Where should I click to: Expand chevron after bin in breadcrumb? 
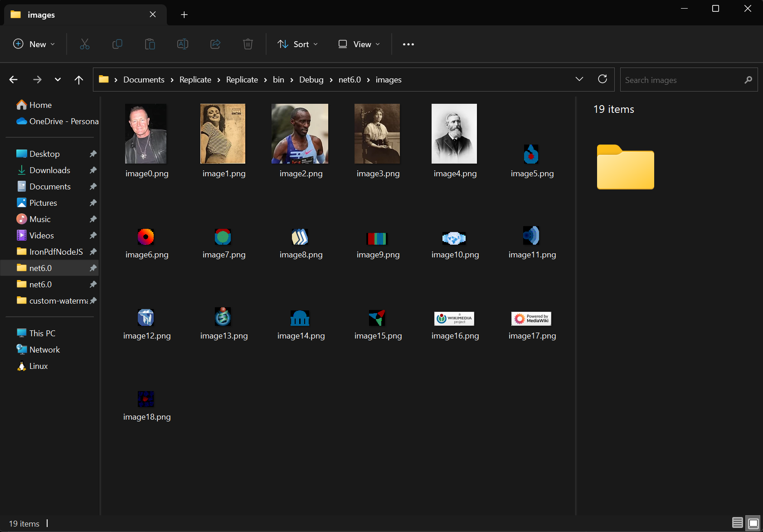[292, 80]
